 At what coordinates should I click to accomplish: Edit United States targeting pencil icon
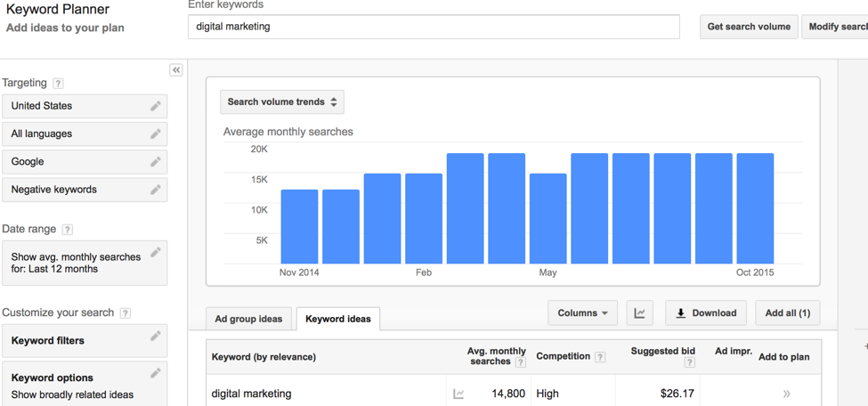point(156,106)
